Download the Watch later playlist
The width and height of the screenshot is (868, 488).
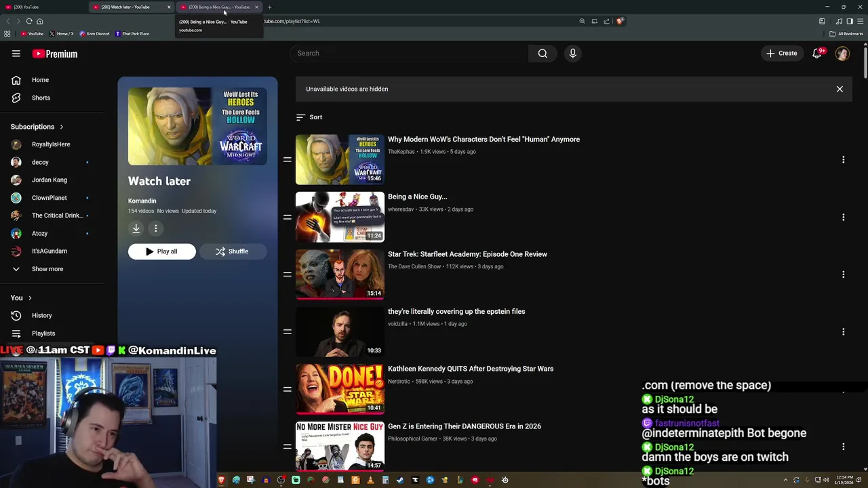[136, 228]
